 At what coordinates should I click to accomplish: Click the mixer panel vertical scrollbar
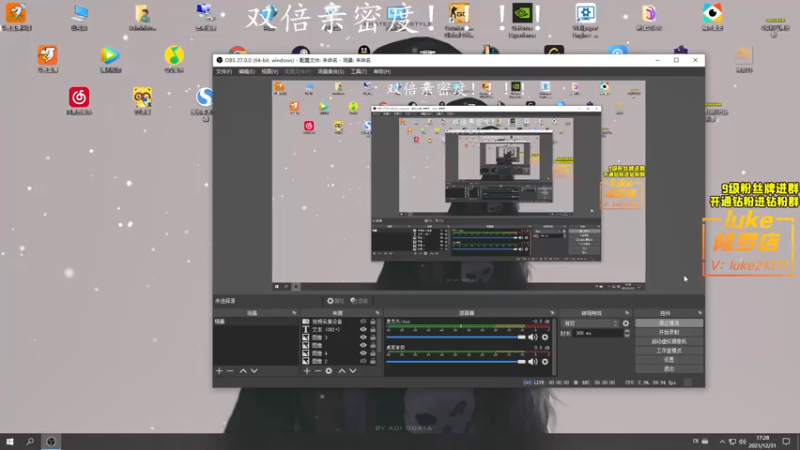tap(554, 347)
